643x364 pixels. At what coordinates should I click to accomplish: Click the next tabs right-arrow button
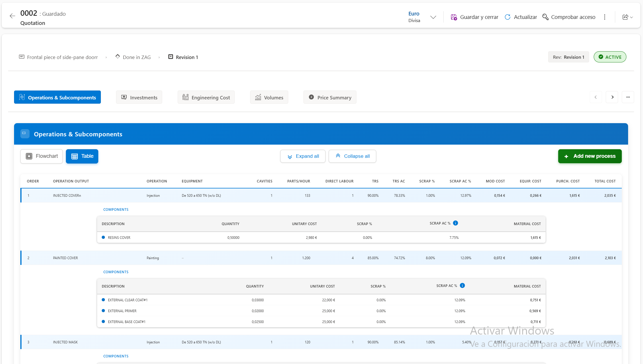(x=612, y=97)
